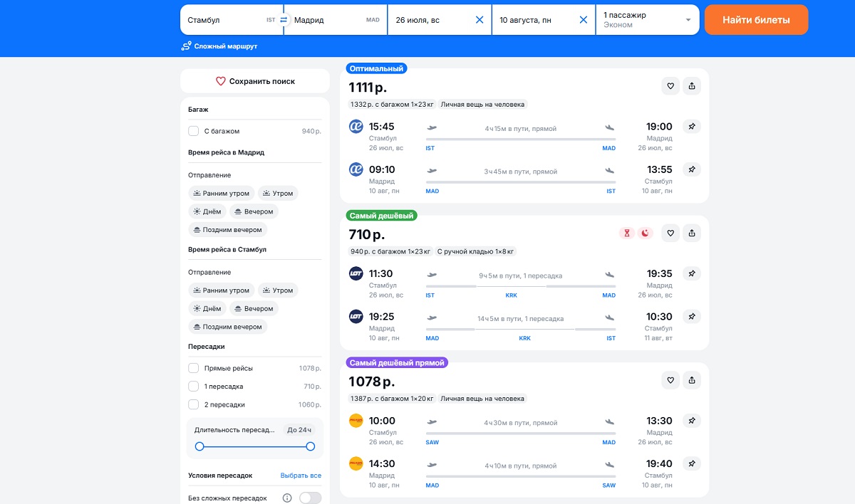Select Днём for flight to Мадрид
Image resolution: width=855 pixels, height=504 pixels.
coord(207,211)
